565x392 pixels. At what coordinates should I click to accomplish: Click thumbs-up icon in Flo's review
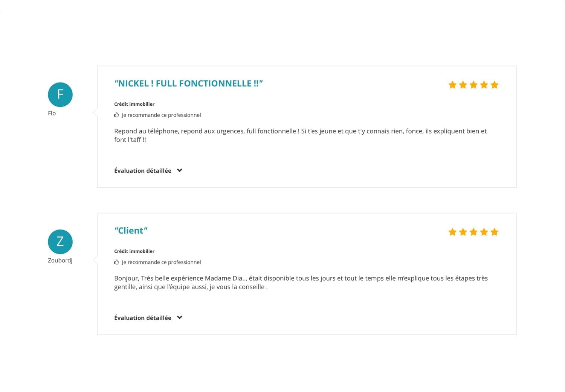pos(116,115)
